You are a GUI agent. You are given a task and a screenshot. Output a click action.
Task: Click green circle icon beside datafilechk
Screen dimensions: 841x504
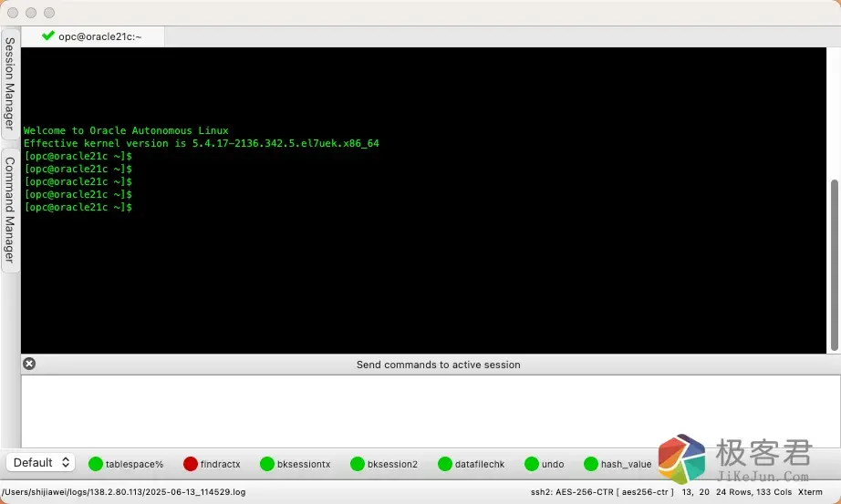pyautogui.click(x=444, y=464)
